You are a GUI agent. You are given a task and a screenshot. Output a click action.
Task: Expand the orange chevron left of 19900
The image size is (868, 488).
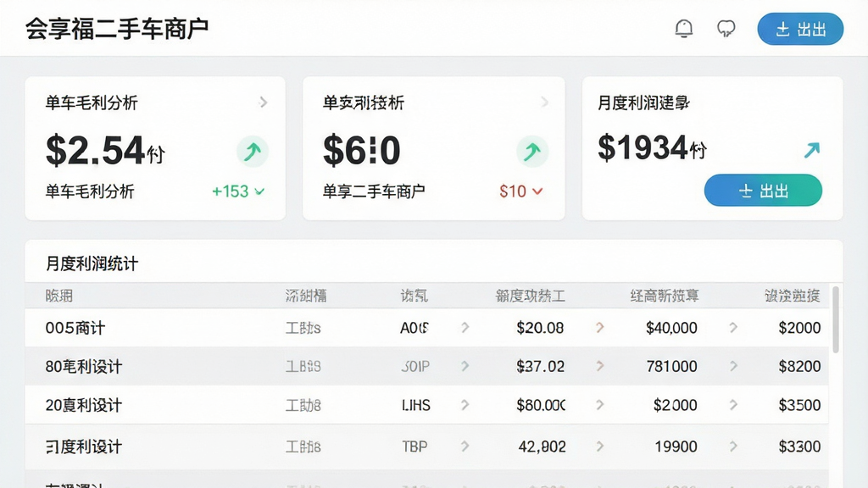pyautogui.click(x=599, y=446)
